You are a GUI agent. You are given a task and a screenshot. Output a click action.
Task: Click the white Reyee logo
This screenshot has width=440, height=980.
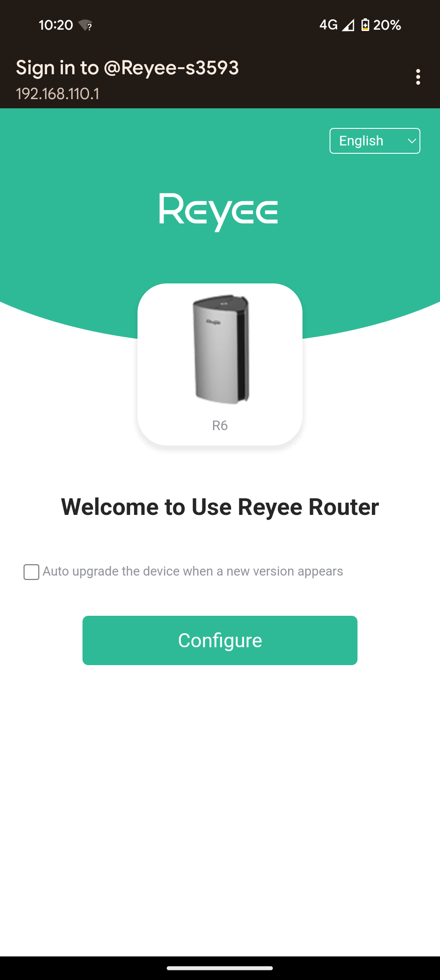[x=219, y=212]
